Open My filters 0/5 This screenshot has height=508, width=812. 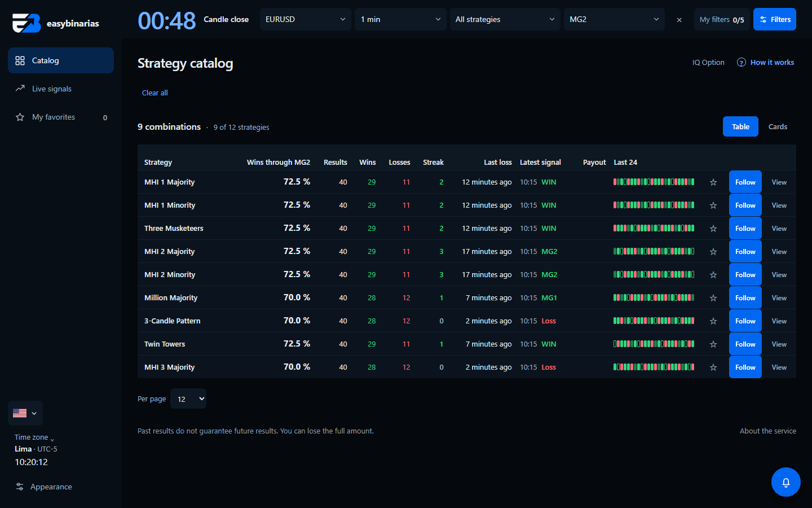click(x=722, y=19)
